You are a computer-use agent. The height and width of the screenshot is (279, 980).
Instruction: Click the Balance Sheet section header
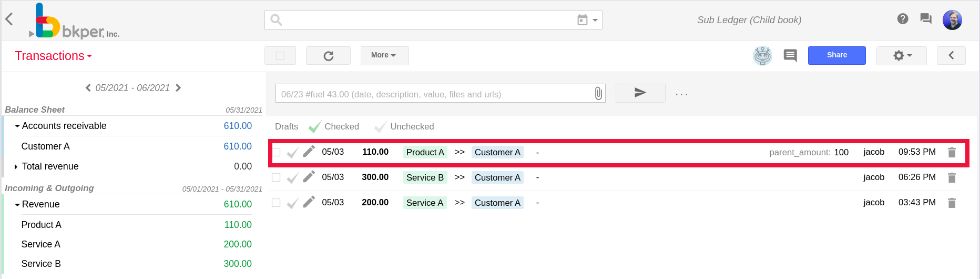[35, 109]
